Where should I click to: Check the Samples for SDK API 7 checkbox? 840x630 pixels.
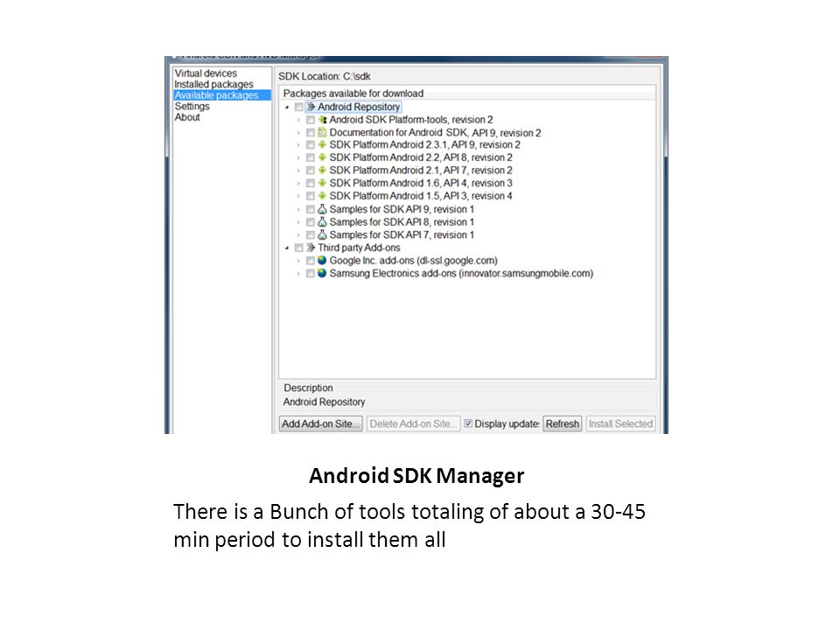[310, 235]
